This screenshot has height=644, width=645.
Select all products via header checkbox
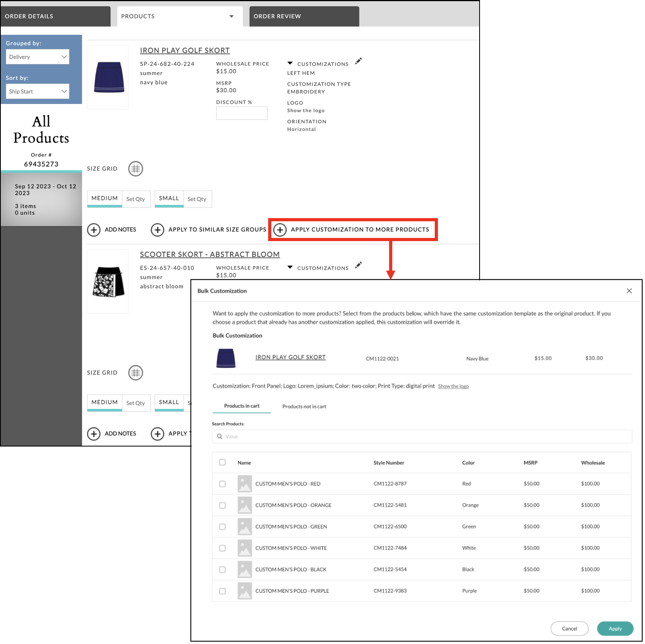[222, 462]
